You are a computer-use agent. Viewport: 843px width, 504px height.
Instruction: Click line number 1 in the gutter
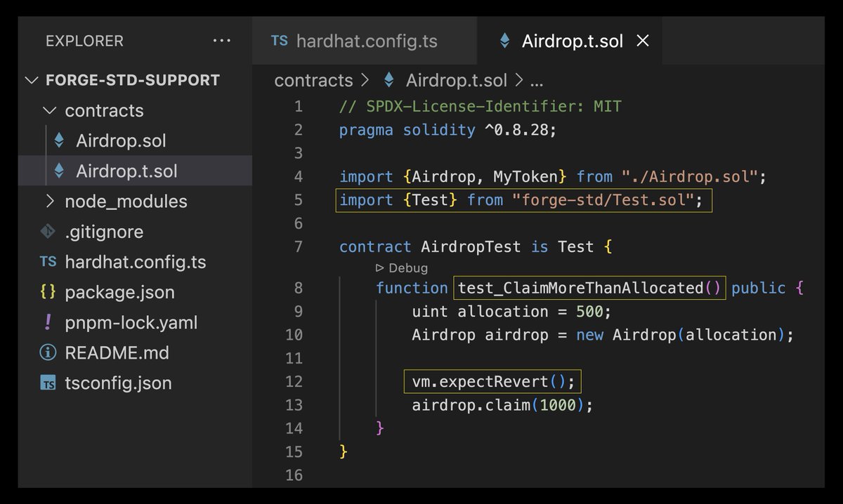tap(299, 107)
